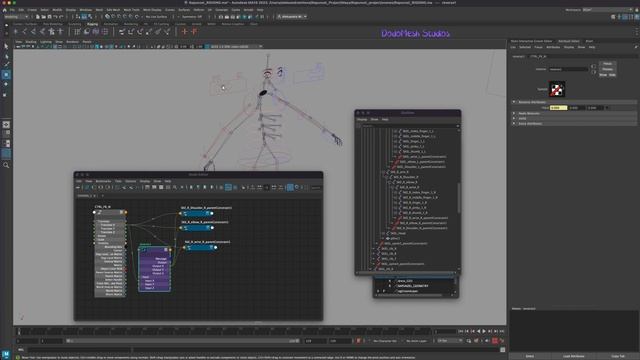Choose the Lasso select tool in toolbox
640x360 pixels.
point(6,56)
